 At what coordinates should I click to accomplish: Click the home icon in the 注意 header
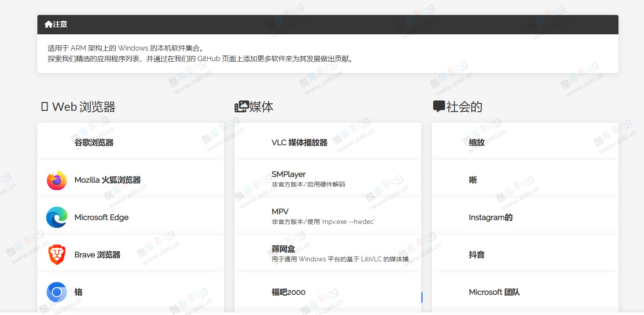tap(48, 24)
